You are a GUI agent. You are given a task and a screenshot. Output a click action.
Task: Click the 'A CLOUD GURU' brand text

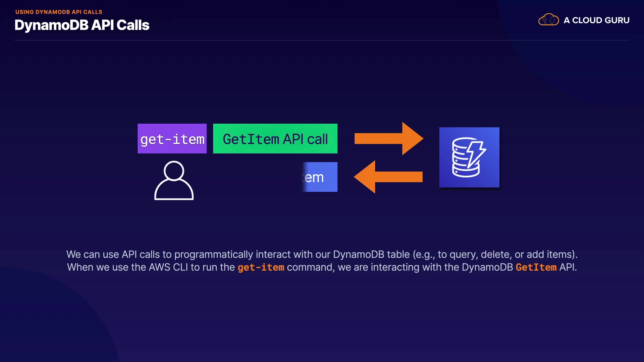[596, 20]
